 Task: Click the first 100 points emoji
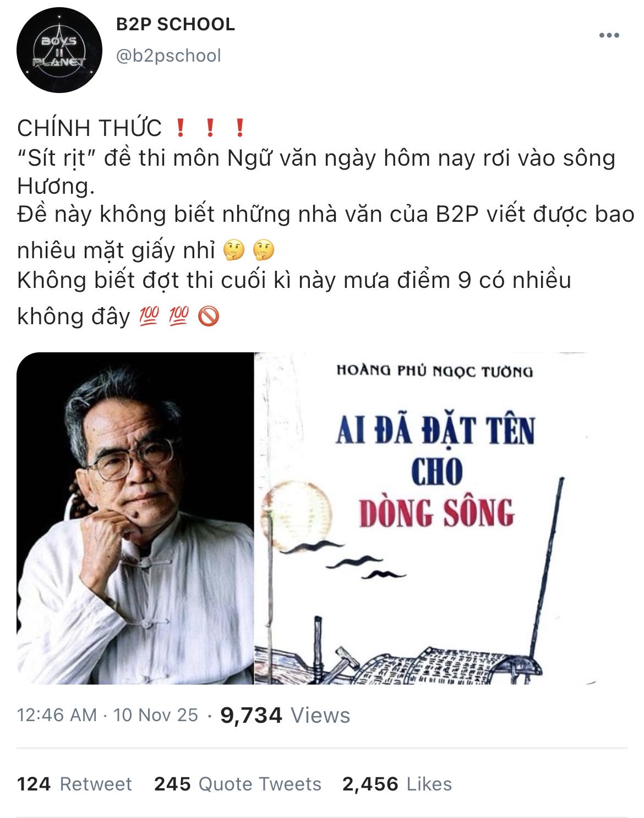(149, 316)
